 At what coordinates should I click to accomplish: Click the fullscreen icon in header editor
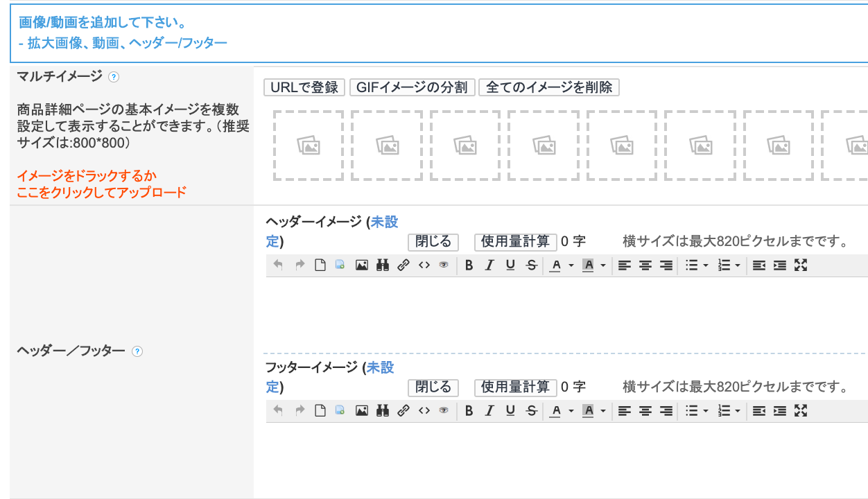click(x=801, y=265)
